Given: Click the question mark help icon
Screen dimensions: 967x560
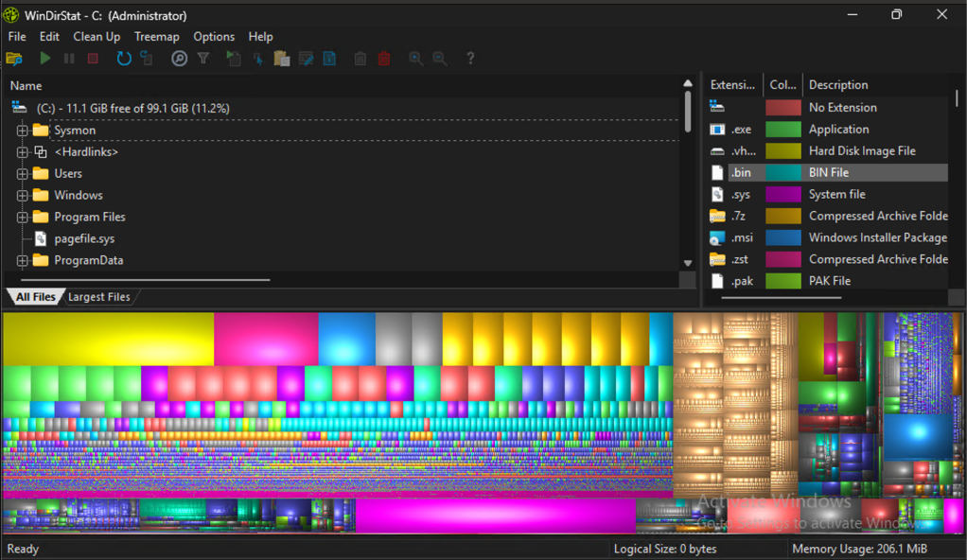Looking at the screenshot, I should coord(470,59).
